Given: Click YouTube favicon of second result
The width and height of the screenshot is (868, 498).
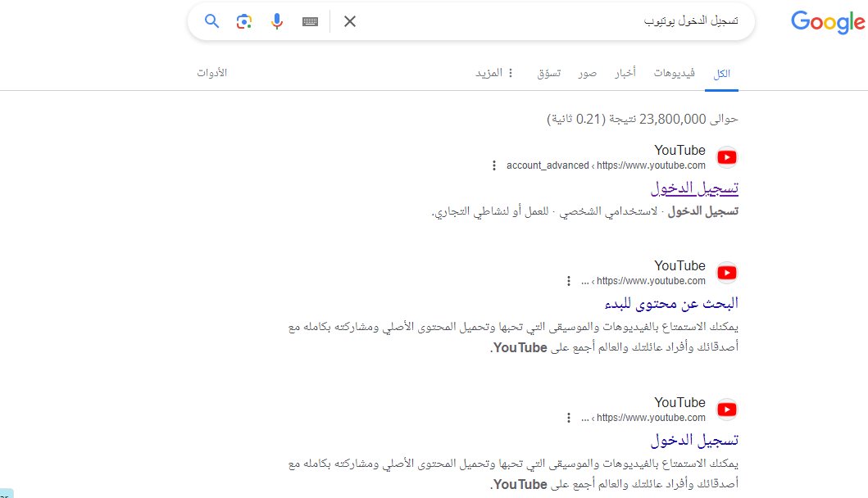Looking at the screenshot, I should pyautogui.click(x=727, y=273).
